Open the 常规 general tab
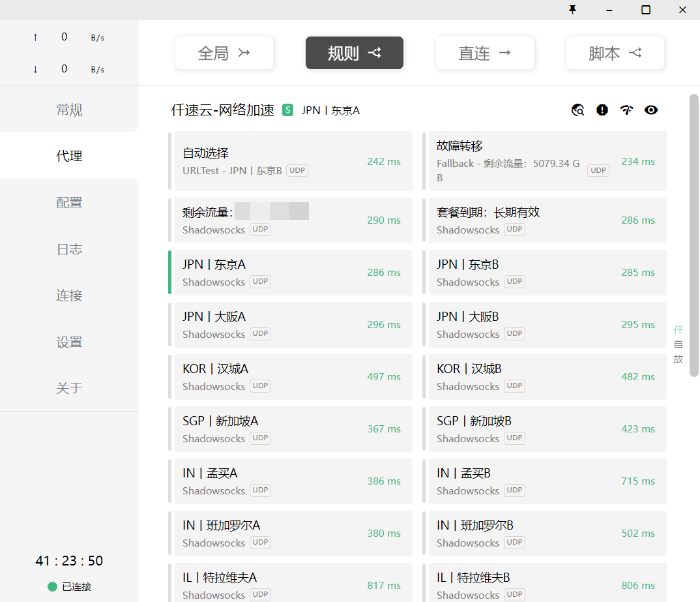Viewport: 700px width, 602px height. (x=69, y=110)
